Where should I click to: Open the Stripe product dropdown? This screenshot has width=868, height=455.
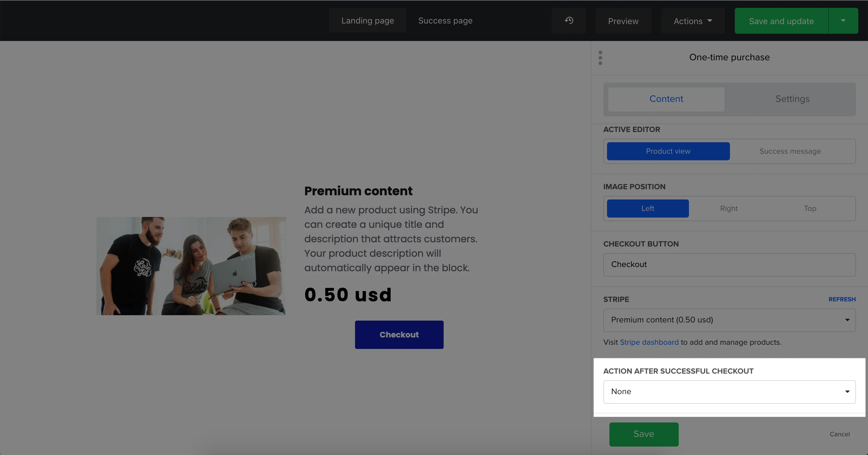[729, 320]
